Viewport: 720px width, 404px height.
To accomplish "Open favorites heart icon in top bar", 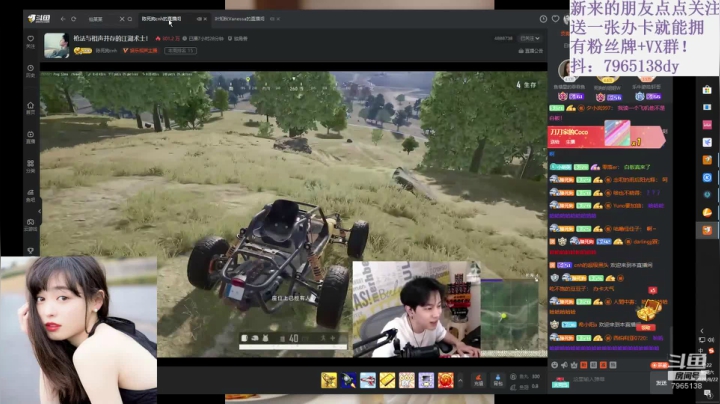I will pos(555,19).
